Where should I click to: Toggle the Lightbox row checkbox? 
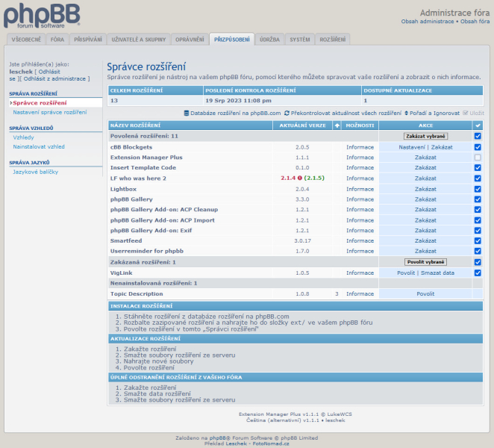[478, 189]
